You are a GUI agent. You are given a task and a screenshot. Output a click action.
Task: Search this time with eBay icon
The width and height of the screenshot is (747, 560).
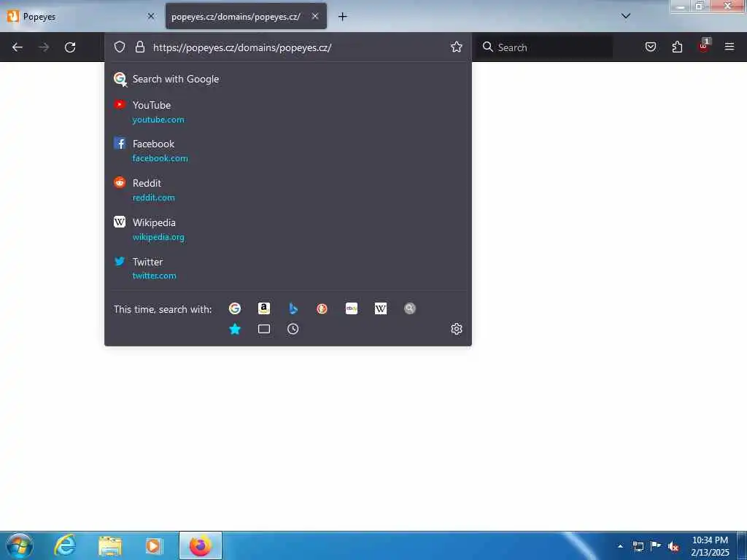click(352, 308)
